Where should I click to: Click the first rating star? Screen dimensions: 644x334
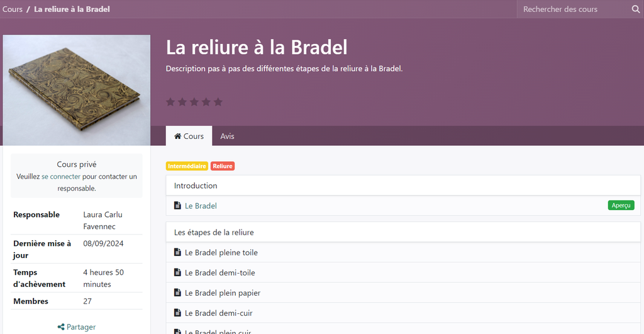click(170, 102)
